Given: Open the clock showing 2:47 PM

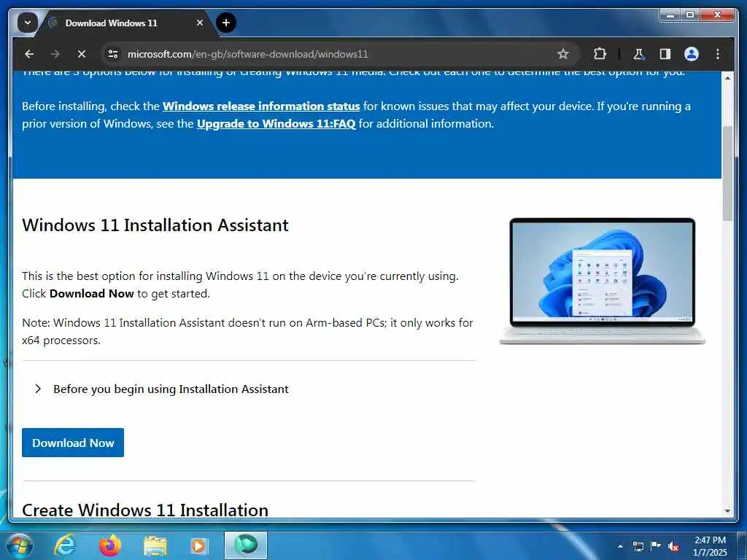Looking at the screenshot, I should click(710, 545).
